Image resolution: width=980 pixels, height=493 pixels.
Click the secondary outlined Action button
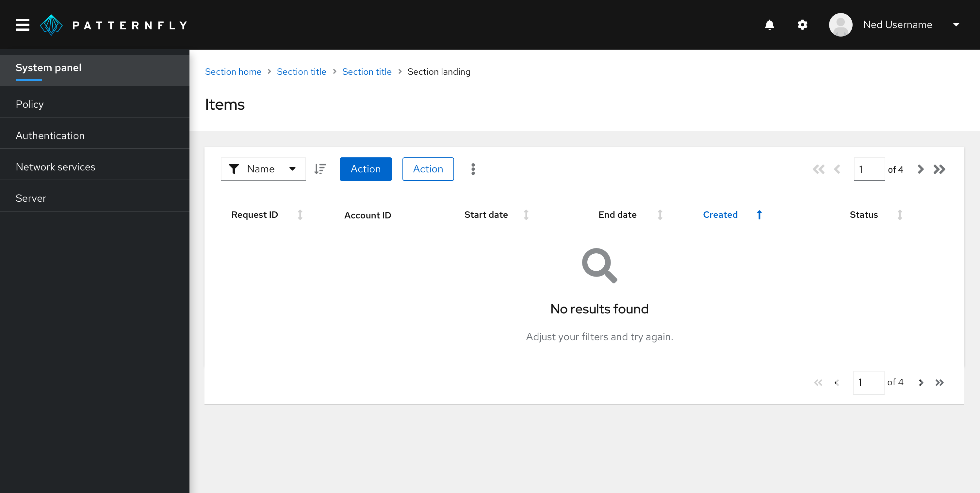428,168
